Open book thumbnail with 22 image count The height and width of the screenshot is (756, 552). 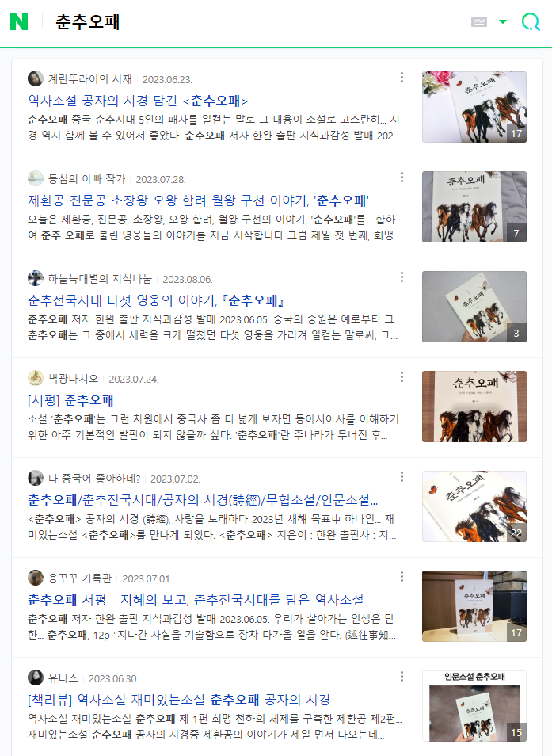point(474,506)
